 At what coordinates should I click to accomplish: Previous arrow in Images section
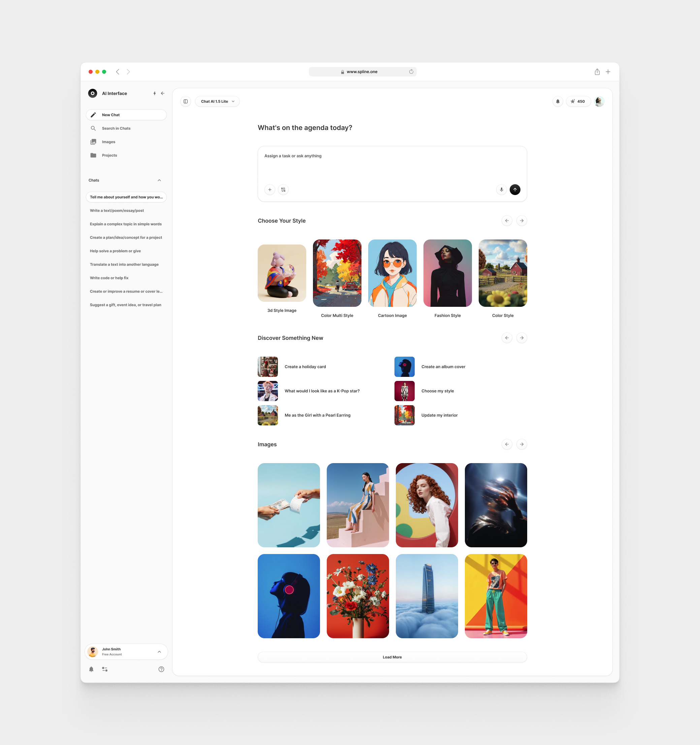(507, 445)
